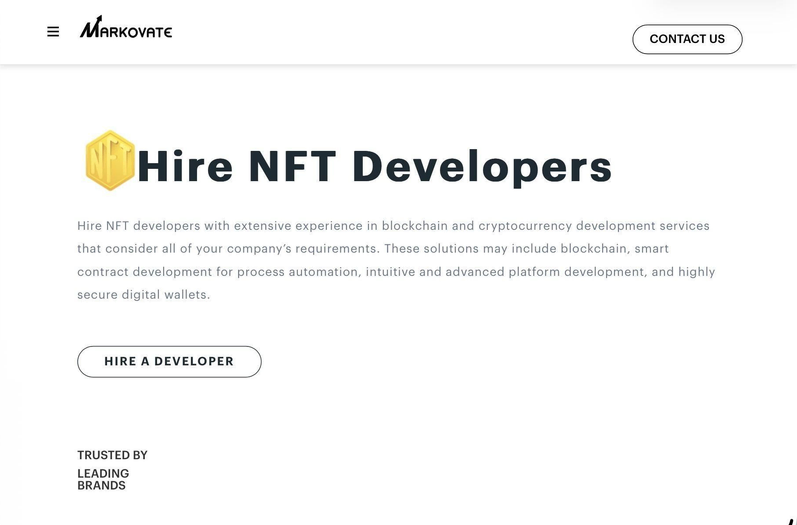This screenshot has height=525, width=797.
Task: Click the Hire a Developer button
Action: click(169, 361)
